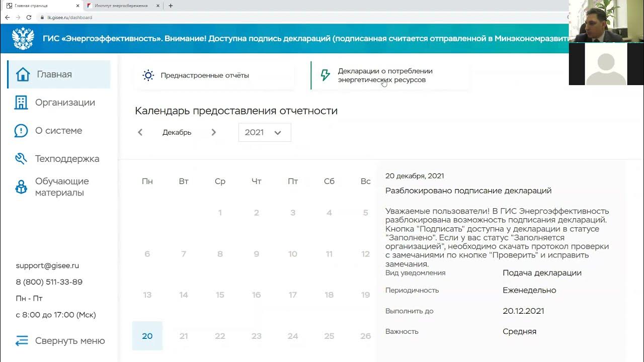Go to previous month in calendar
This screenshot has width=644, height=362.
tap(140, 132)
